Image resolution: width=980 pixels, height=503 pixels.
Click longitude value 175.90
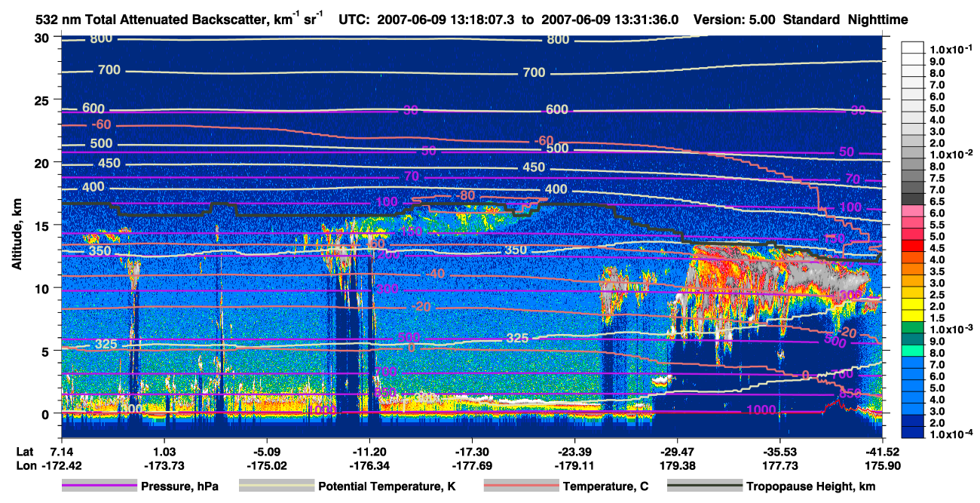pyautogui.click(x=882, y=465)
